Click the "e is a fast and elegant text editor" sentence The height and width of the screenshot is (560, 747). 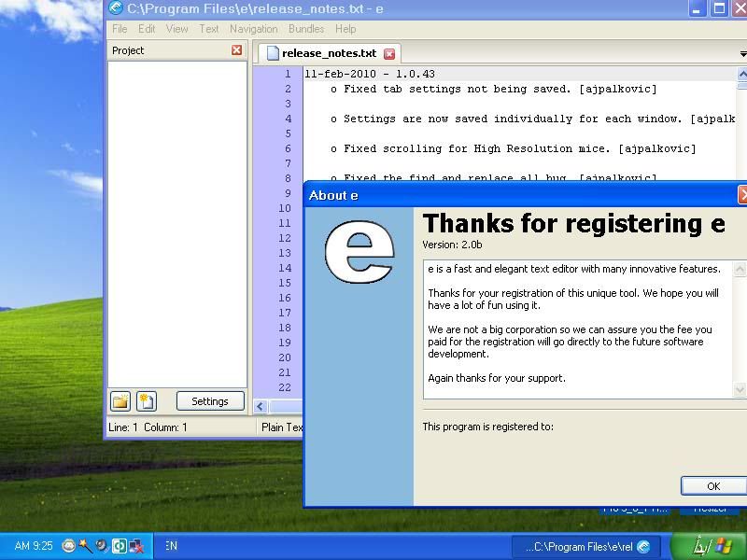[x=574, y=269]
